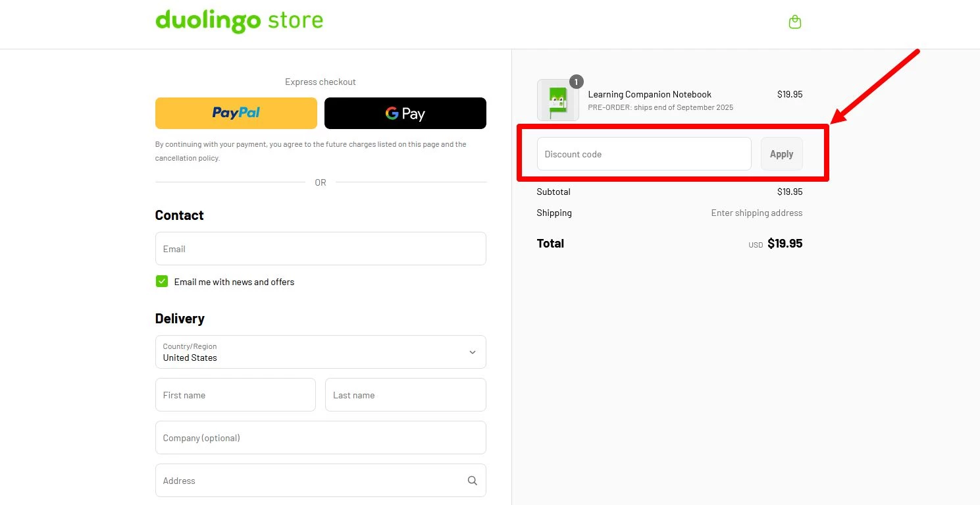Uncheck the email news and offers checkbox
This screenshot has width=980, height=505.
pos(162,282)
